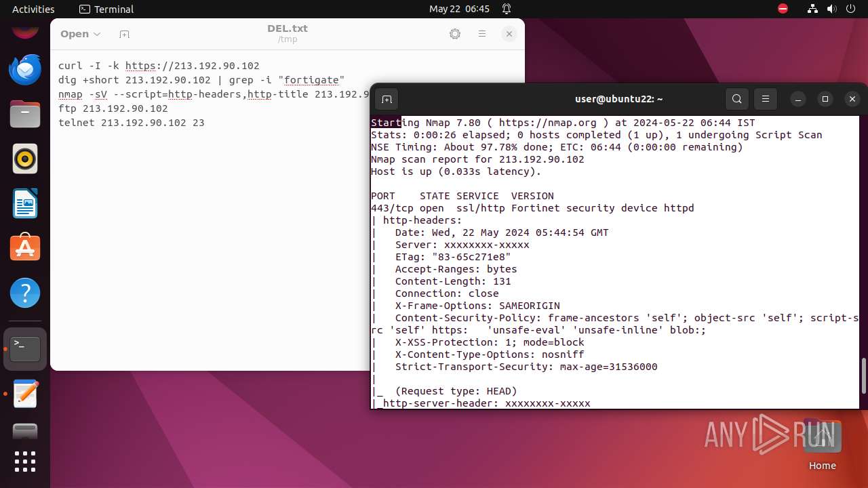Open the network status icon
This screenshot has height=488, width=868.
point(813,9)
